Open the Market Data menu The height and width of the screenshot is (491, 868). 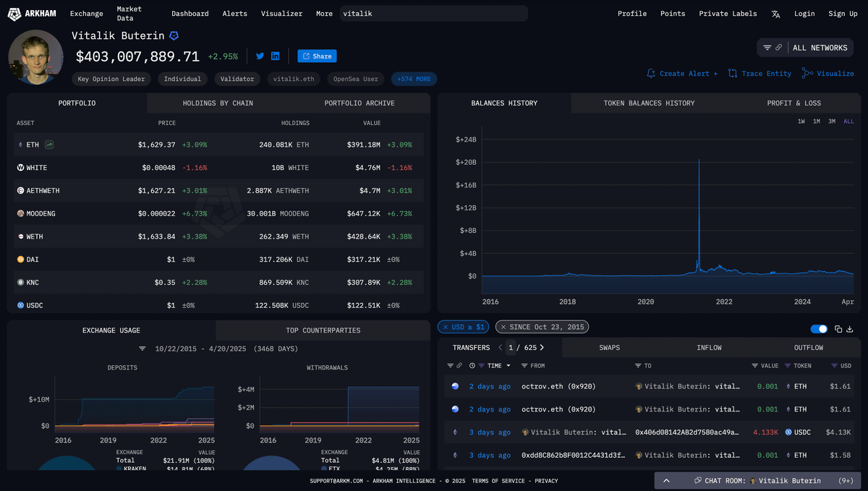129,14
